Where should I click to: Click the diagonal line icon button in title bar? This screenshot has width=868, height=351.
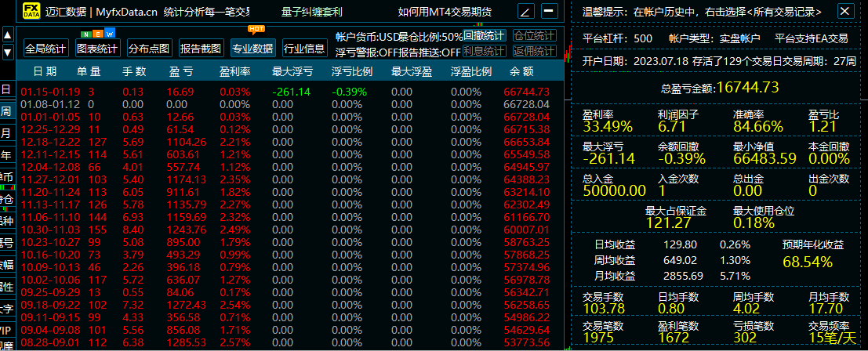click(x=526, y=11)
